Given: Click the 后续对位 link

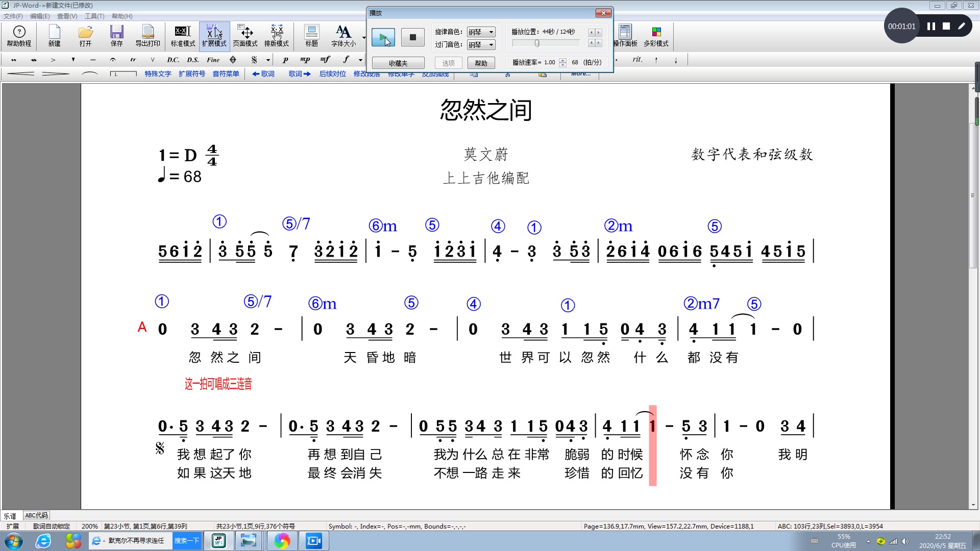Looking at the screenshot, I should (x=333, y=74).
